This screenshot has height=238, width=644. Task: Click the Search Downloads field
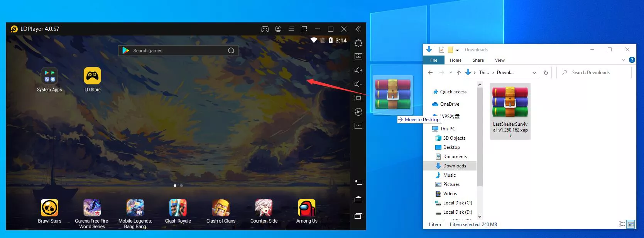(594, 73)
